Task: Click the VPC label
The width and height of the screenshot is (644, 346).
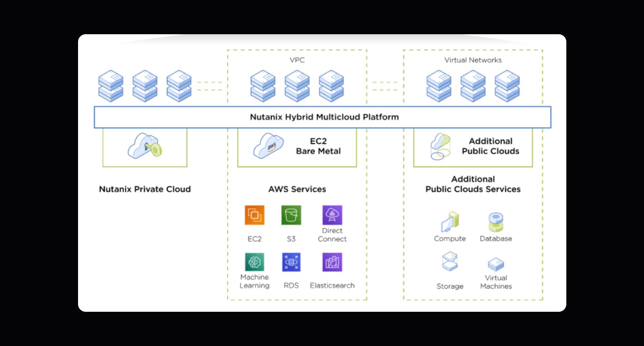Action: [x=297, y=60]
